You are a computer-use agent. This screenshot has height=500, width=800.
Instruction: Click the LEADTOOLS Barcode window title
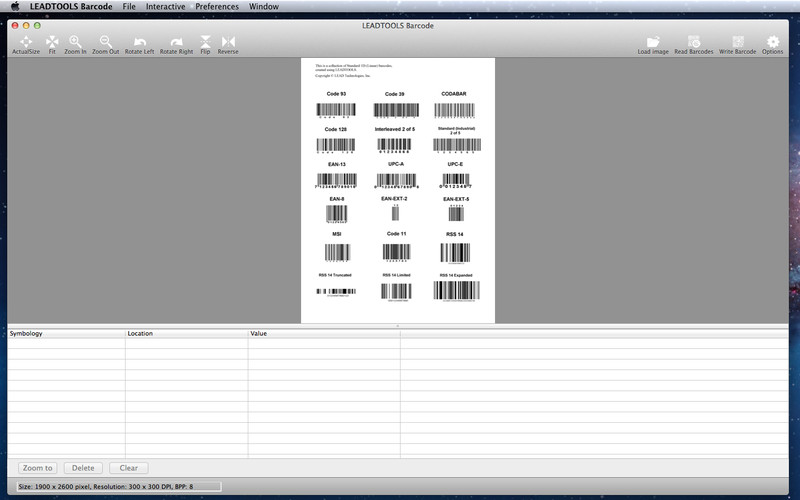[x=398, y=26]
